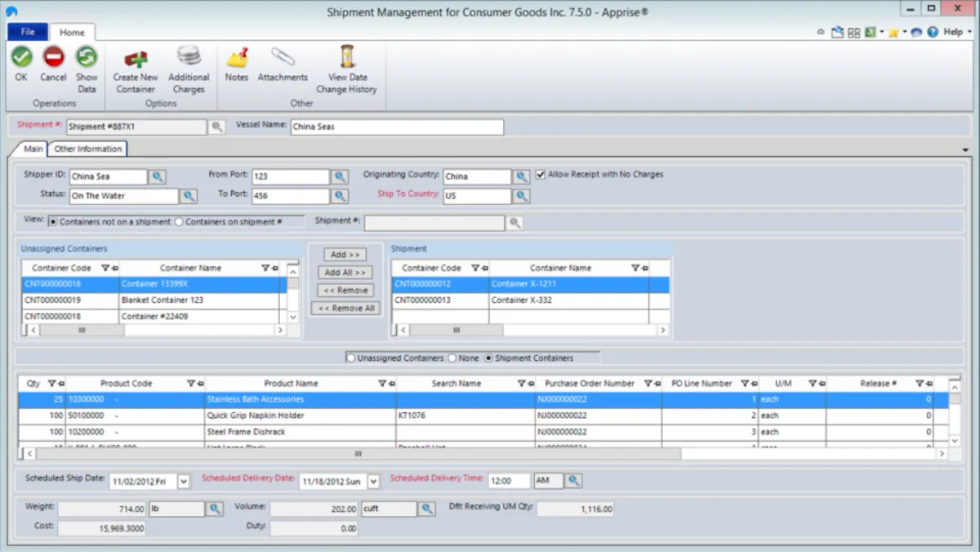The image size is (980, 552).
Task: Select Quick Grip Napkin Holder row
Action: (x=483, y=416)
